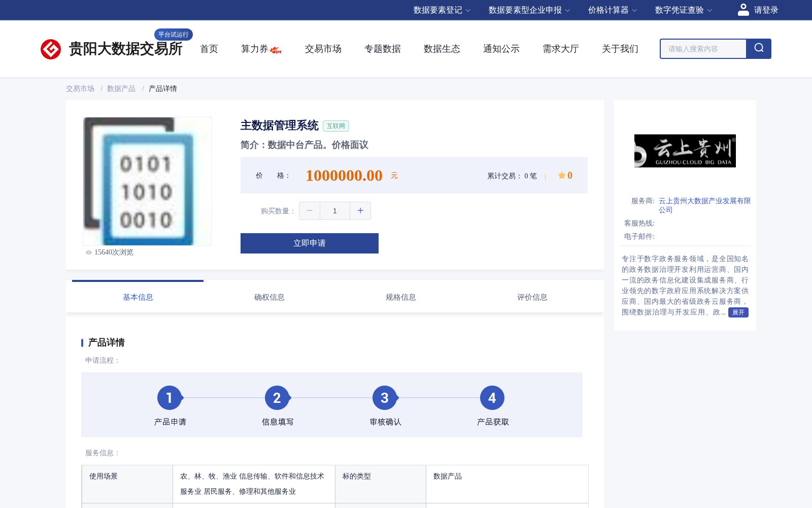Switch to the 规格信息 tab
This screenshot has width=812, height=508.
400,297
